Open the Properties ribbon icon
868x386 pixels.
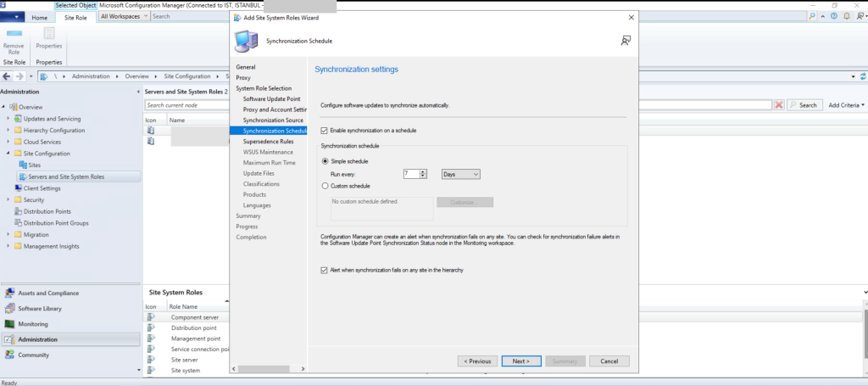coord(48,39)
